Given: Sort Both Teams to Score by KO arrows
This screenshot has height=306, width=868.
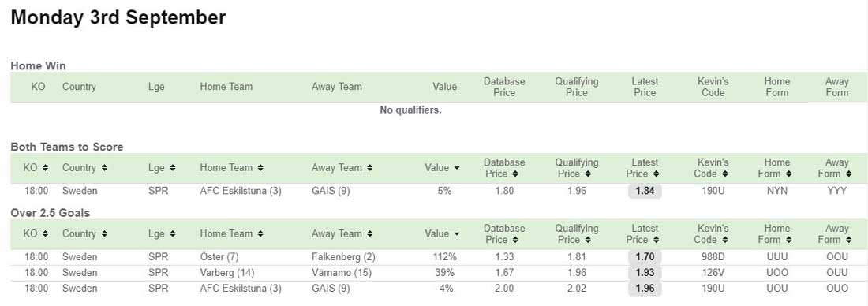Looking at the screenshot, I should (45, 168).
